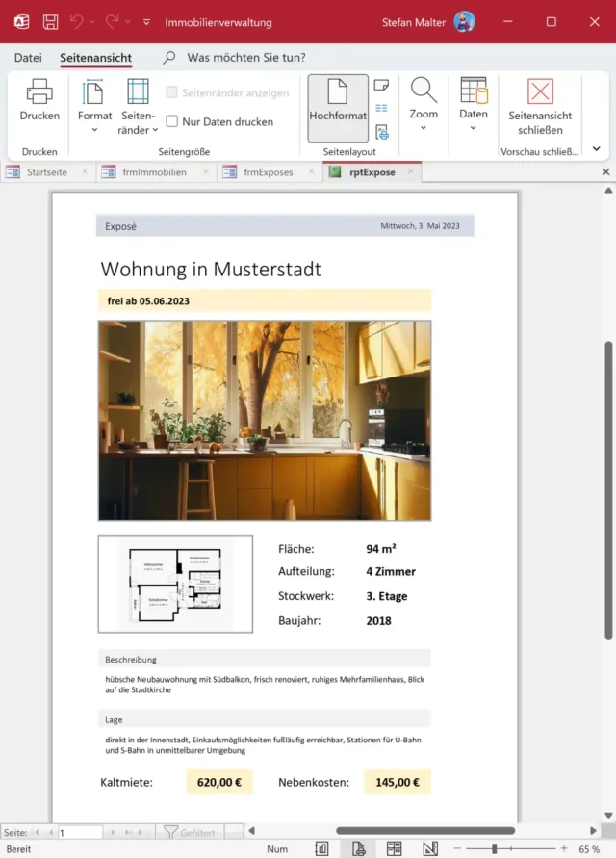
Task: Click the Drucken printer icon
Action: pos(39,100)
